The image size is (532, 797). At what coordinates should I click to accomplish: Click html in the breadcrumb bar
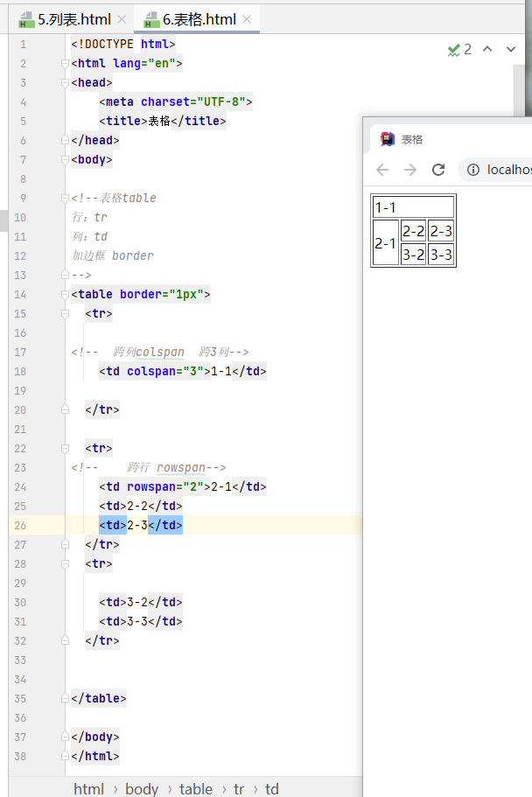88,789
